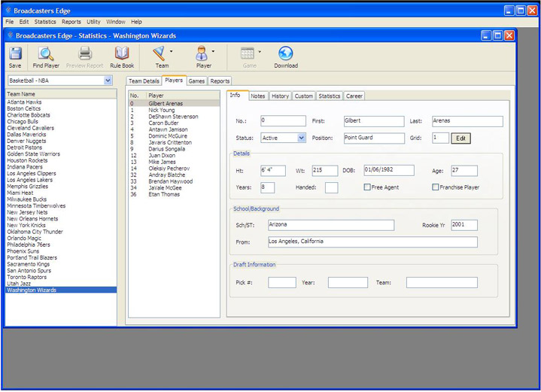Switch to the Custom tab

click(304, 96)
